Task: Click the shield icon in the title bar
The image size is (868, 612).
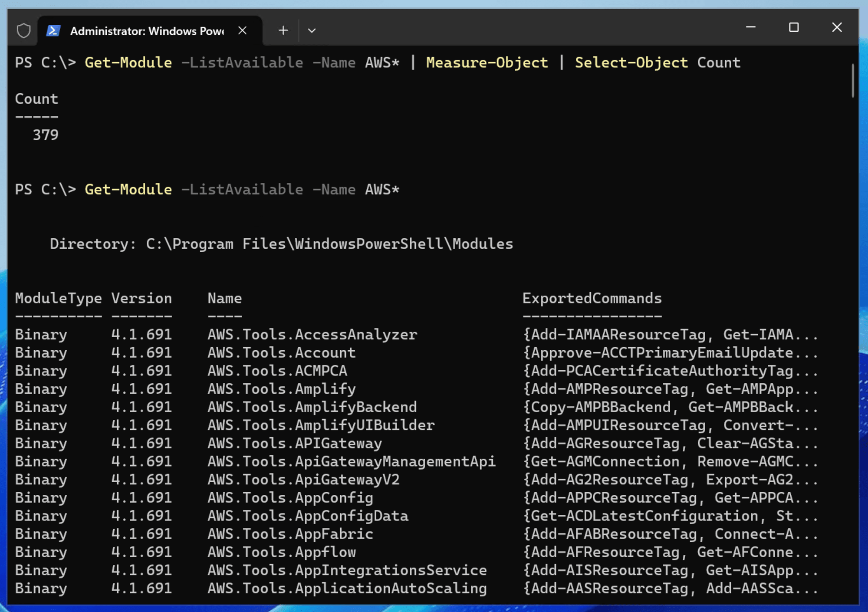Action: (x=23, y=31)
